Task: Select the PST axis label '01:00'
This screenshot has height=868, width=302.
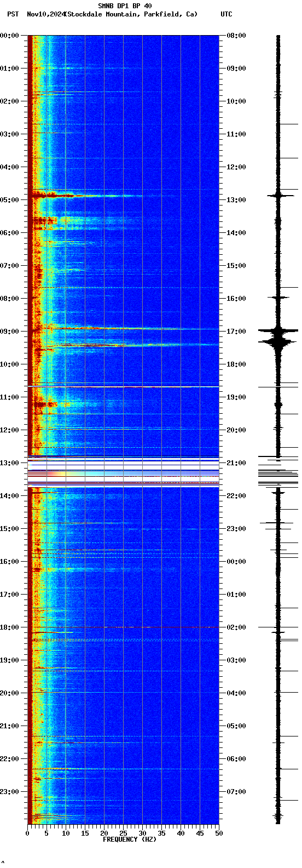Action: 9,68
